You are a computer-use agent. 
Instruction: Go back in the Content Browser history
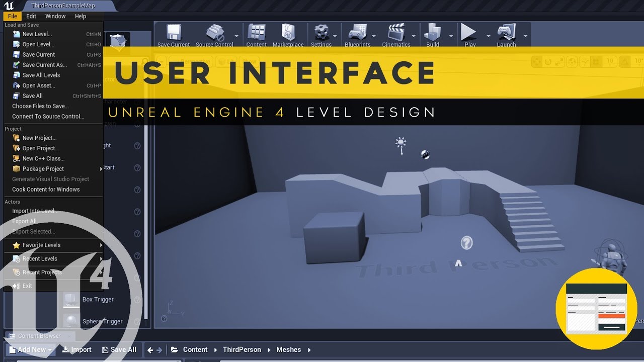150,350
